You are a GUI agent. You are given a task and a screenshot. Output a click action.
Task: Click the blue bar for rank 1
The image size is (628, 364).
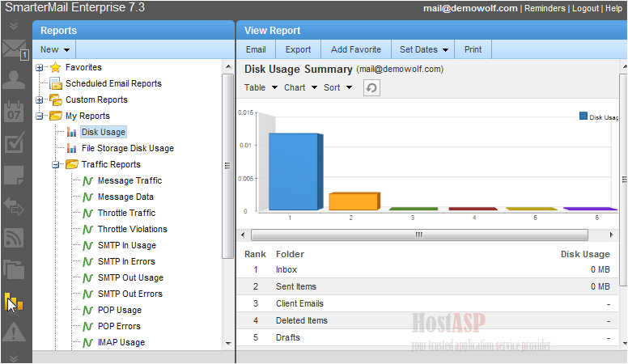296,171
